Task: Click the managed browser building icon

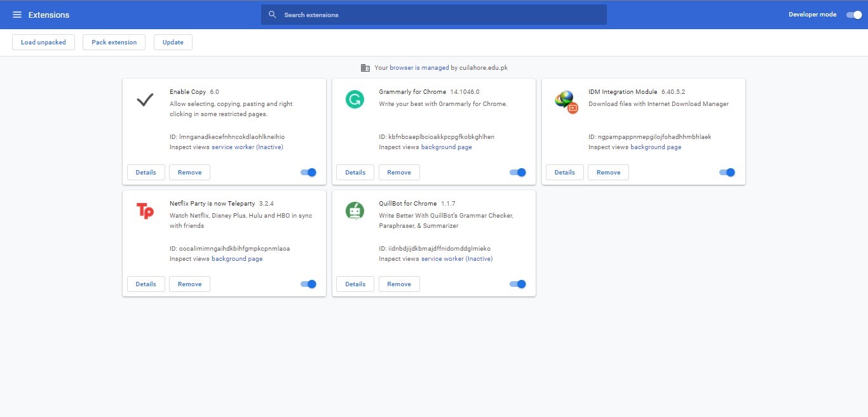Action: [x=365, y=68]
